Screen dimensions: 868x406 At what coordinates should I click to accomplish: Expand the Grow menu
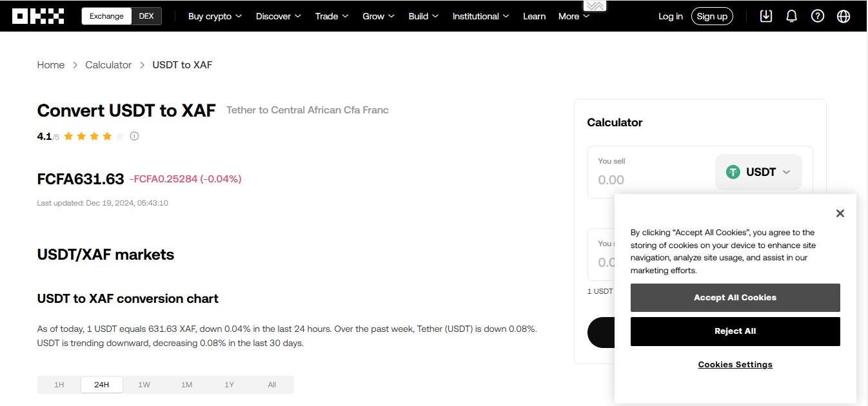click(x=379, y=16)
